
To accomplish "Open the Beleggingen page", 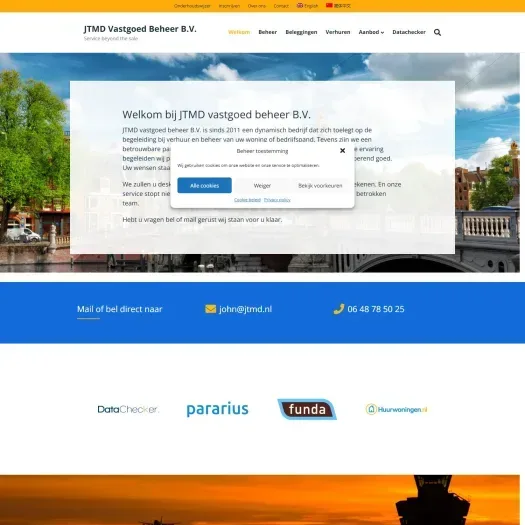I will (x=301, y=32).
